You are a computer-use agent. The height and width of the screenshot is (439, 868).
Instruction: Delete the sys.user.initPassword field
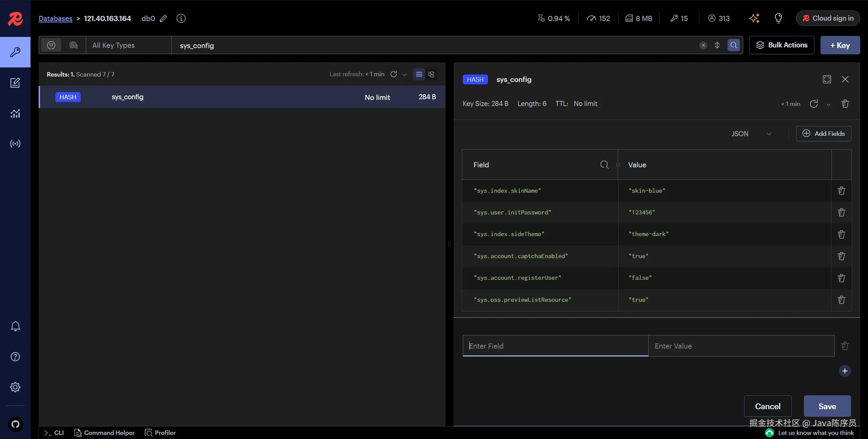(841, 212)
